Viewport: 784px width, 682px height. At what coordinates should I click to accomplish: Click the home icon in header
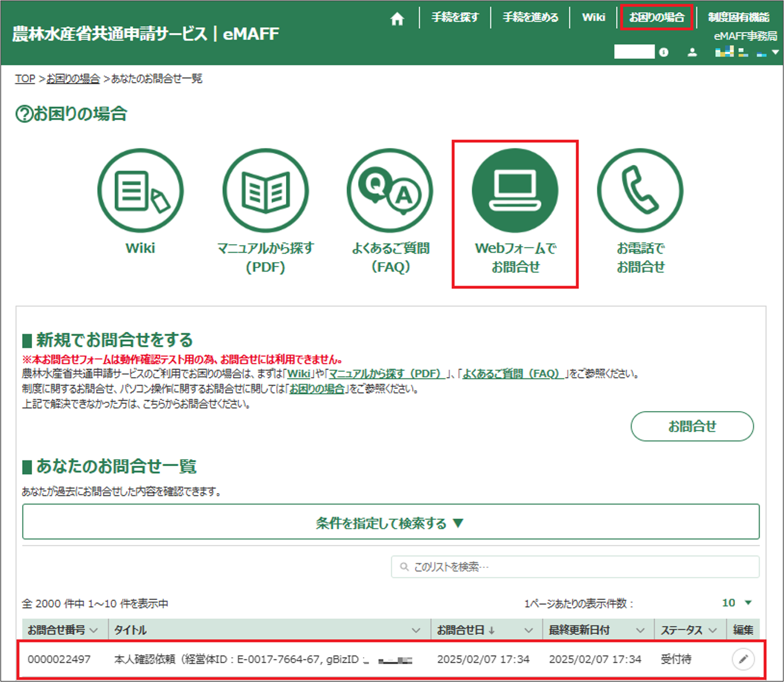[397, 19]
